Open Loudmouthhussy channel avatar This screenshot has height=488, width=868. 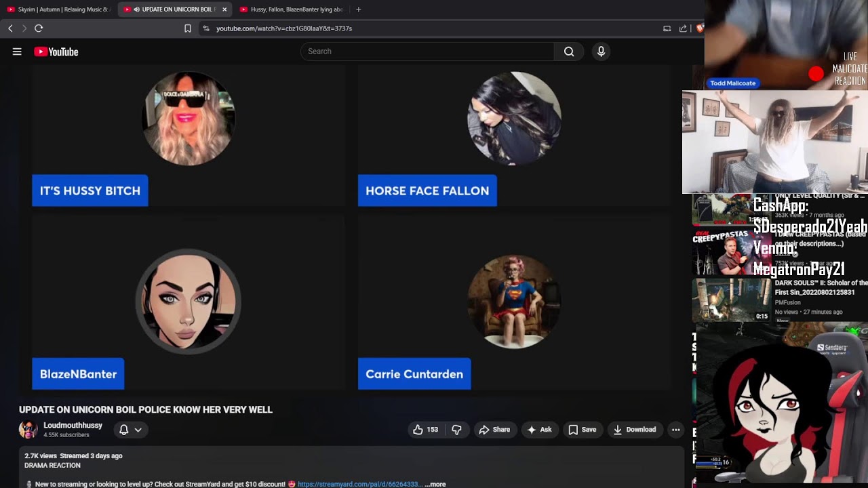coord(28,430)
